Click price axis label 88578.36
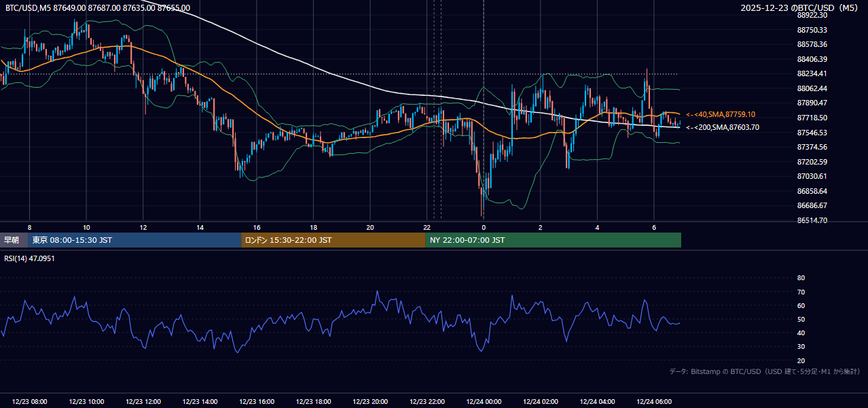The width and height of the screenshot is (868, 408). tap(812, 44)
